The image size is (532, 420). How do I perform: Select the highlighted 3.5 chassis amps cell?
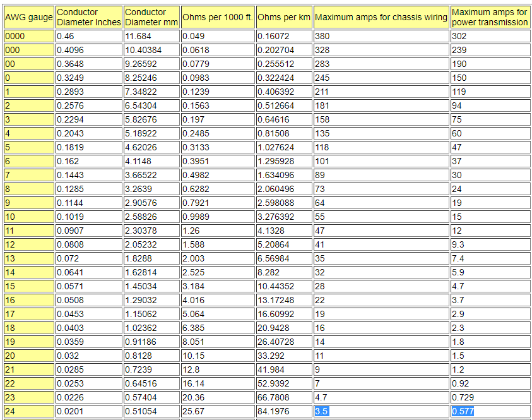pyautogui.click(x=381, y=411)
